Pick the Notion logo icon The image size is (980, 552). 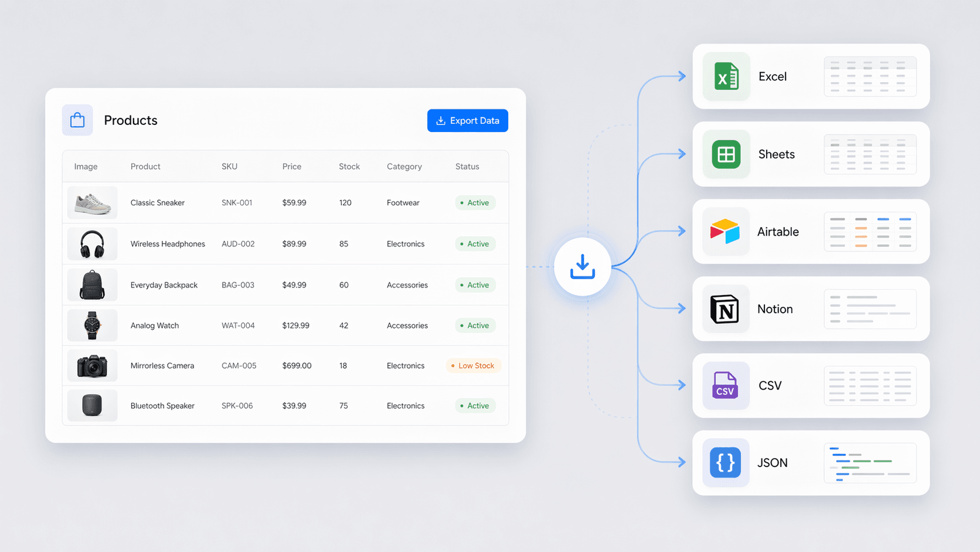pyautogui.click(x=725, y=309)
